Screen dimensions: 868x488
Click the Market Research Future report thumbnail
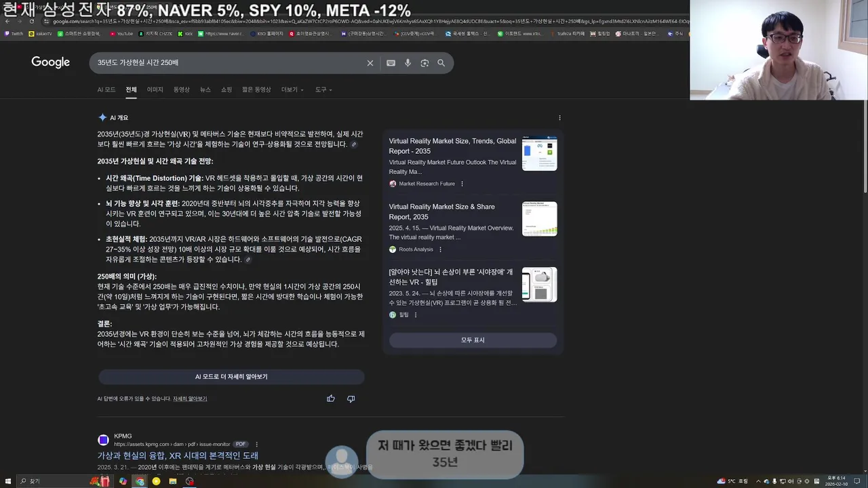(x=540, y=153)
